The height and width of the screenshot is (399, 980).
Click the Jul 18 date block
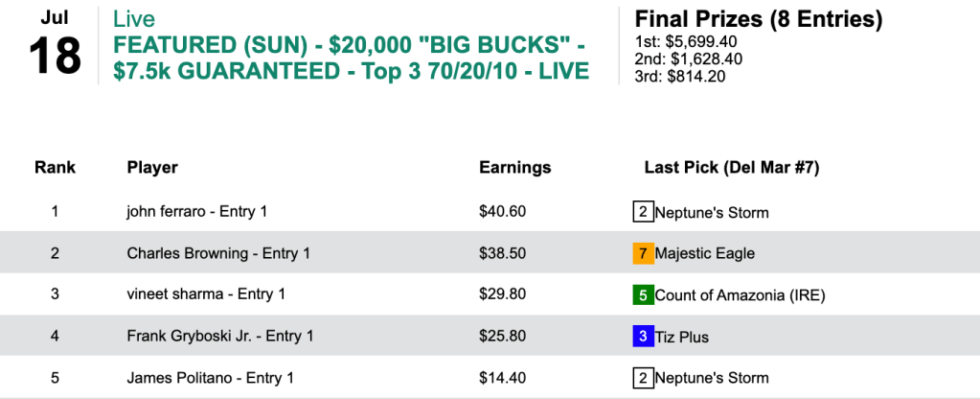pyautogui.click(x=54, y=44)
